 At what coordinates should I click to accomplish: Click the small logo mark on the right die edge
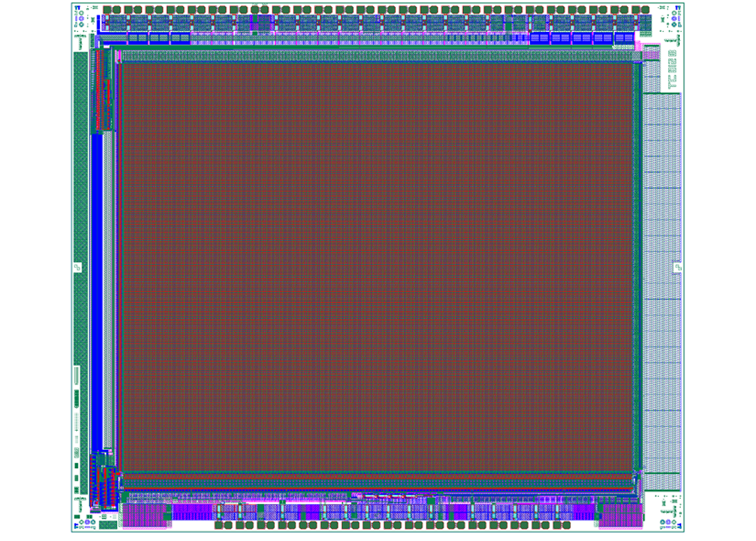(x=678, y=267)
